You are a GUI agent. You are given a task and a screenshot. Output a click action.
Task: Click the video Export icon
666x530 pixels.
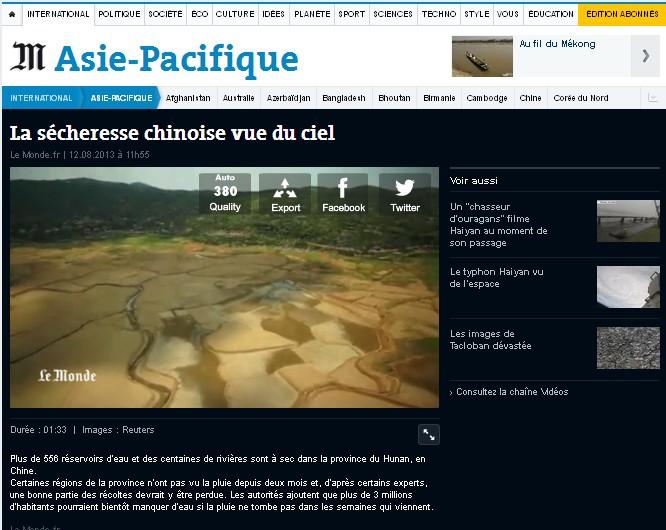click(285, 193)
